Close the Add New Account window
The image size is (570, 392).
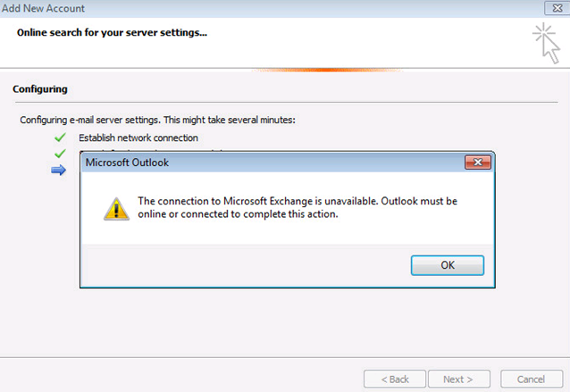(557, 8)
